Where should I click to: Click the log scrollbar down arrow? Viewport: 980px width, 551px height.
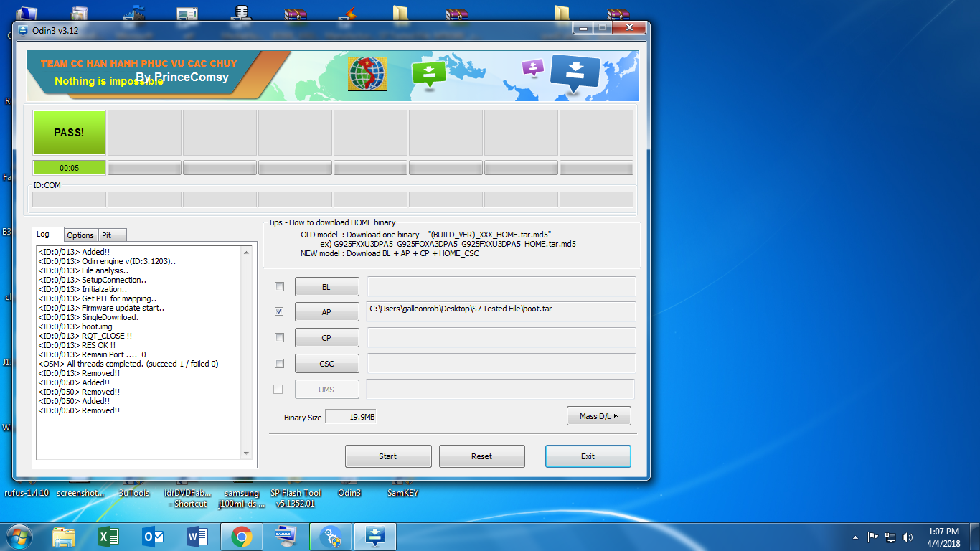coord(247,453)
